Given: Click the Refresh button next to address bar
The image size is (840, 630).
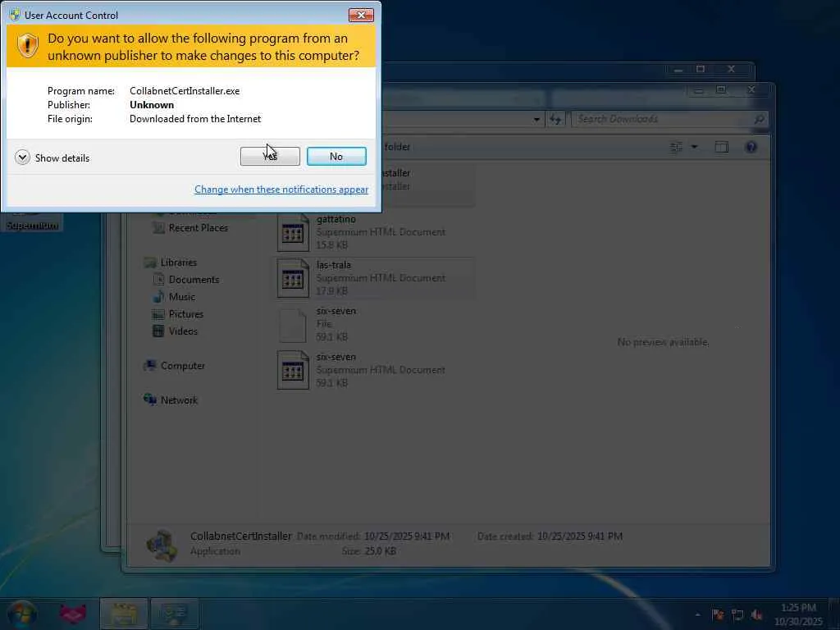Looking at the screenshot, I should pos(555,120).
